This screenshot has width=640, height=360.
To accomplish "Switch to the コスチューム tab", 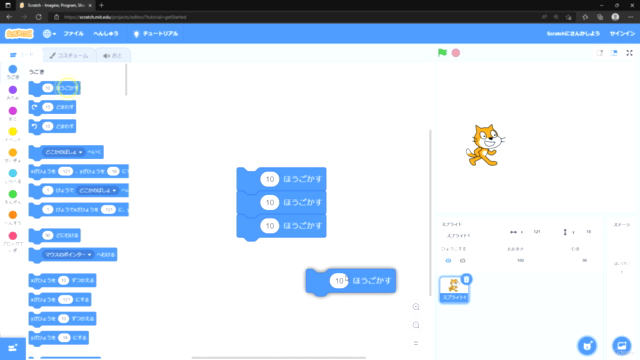I will click(x=69, y=56).
